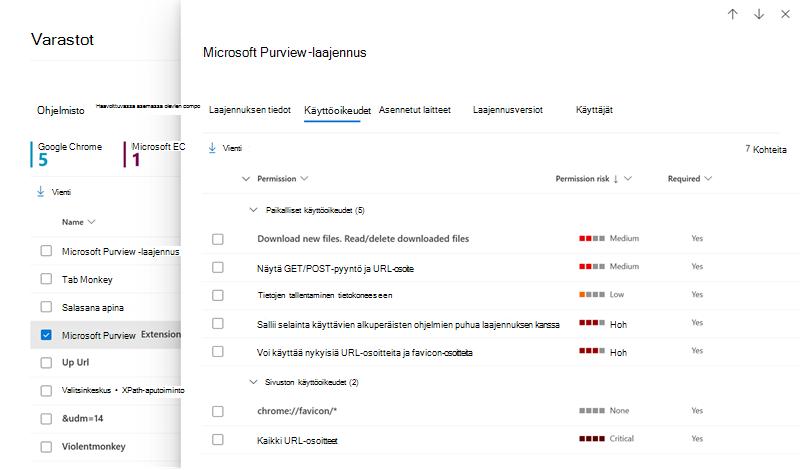Collapse the Sivuston käyttöoikeudet group
Screen dimensions: 800x470
click(x=253, y=382)
